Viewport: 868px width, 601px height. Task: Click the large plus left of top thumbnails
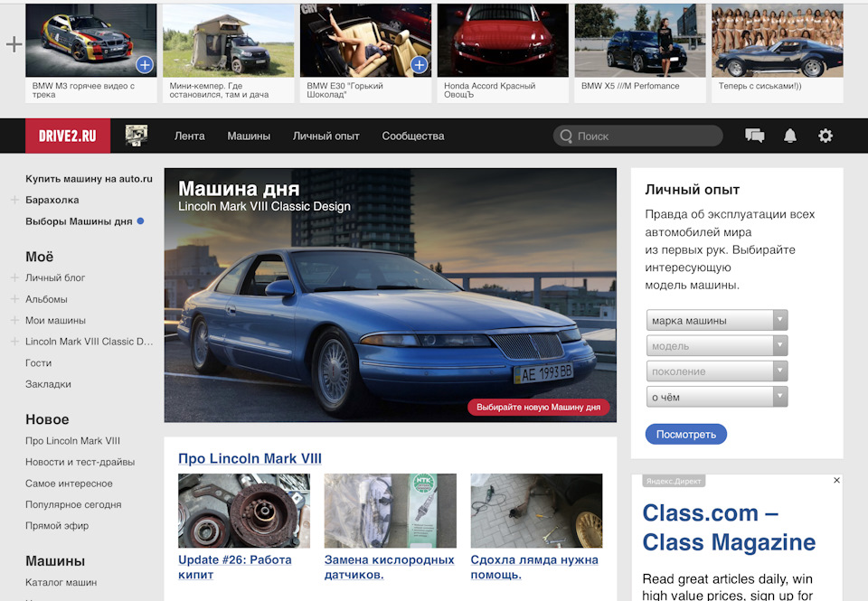click(x=14, y=44)
